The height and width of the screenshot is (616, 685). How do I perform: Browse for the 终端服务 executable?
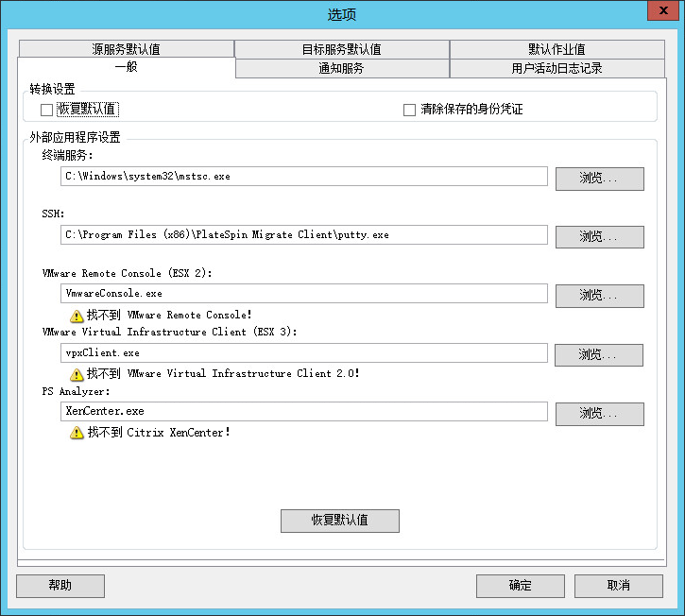coord(599,179)
